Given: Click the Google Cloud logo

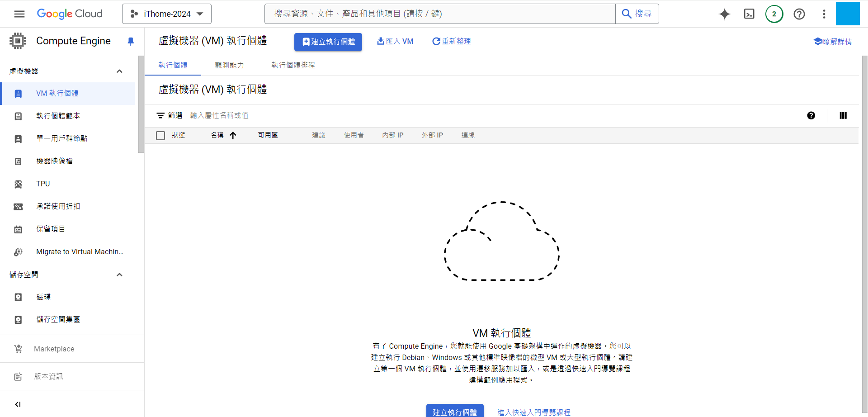Looking at the screenshot, I should (x=70, y=14).
